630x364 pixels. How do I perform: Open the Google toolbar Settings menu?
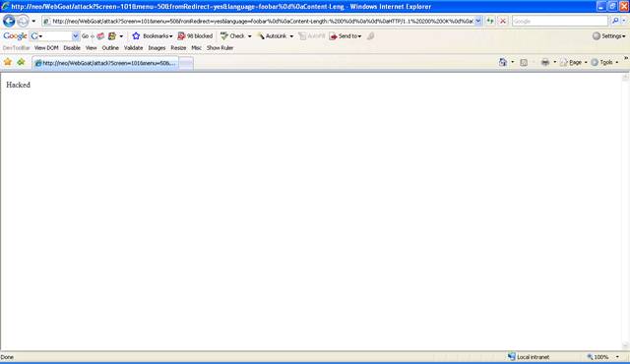tap(608, 36)
